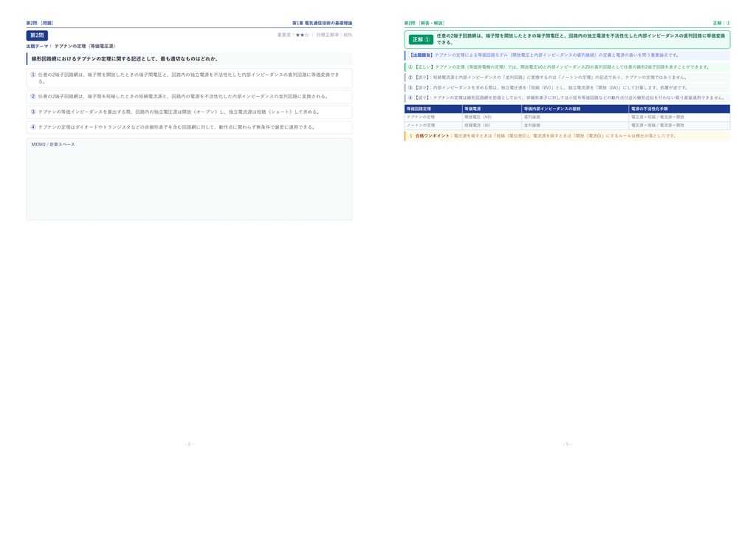
Task: Click the correct-answer sentence in the green box
Action: (580, 39)
